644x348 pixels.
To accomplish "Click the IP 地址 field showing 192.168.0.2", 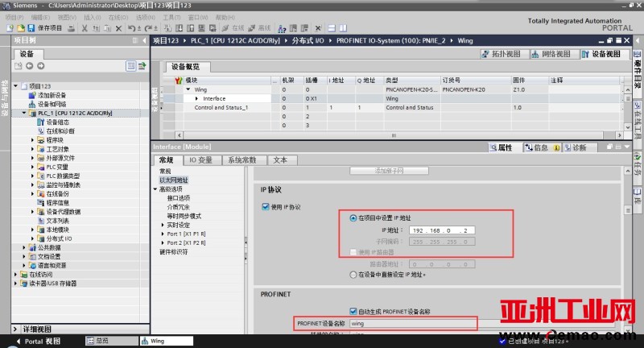I will click(x=442, y=230).
